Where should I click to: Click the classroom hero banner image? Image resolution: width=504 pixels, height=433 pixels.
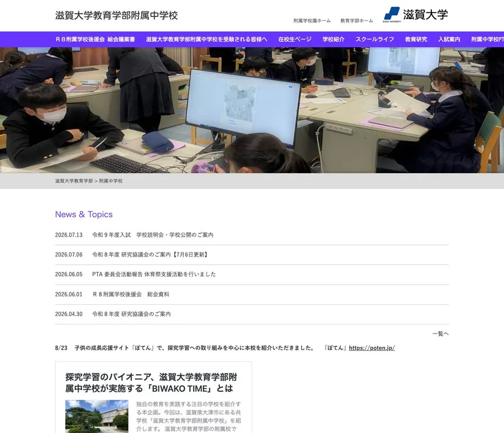click(252, 110)
